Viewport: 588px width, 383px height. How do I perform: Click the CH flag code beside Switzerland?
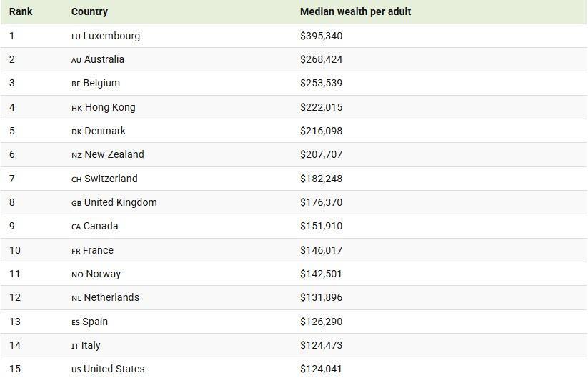[76, 179]
